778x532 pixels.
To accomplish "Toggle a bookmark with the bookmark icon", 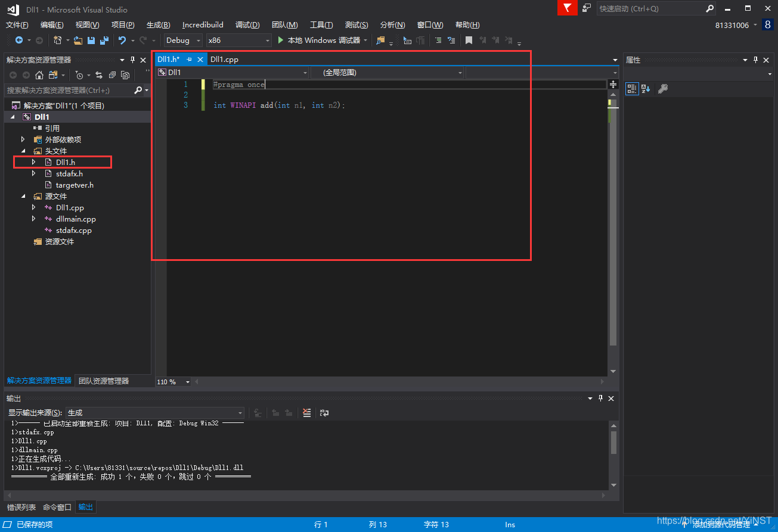I will 469,41.
